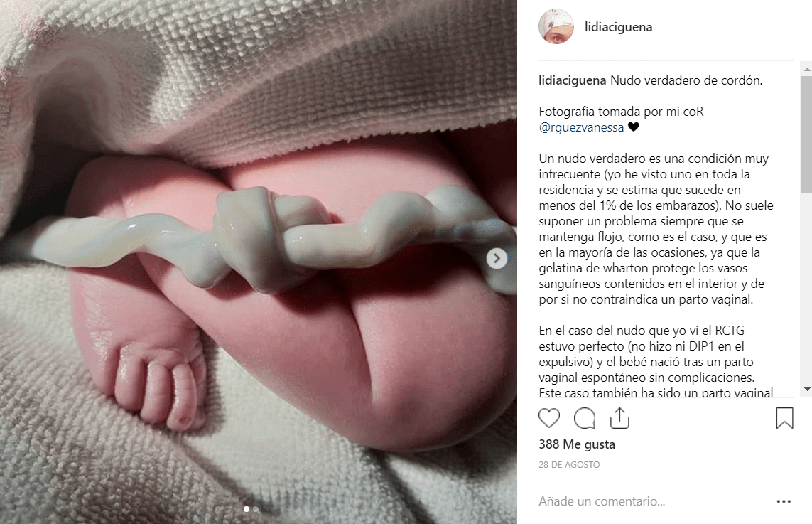Click the lidiaciguena username in the header
Viewport: 812px width, 524px height.
point(618,27)
